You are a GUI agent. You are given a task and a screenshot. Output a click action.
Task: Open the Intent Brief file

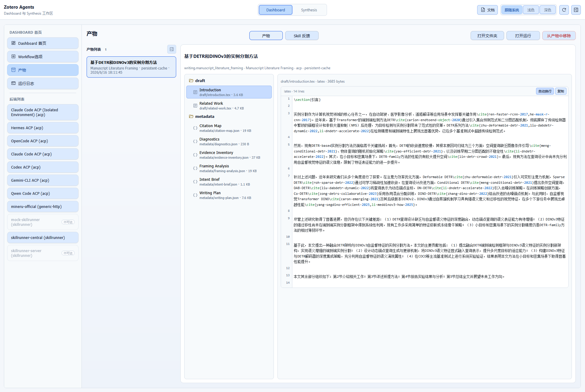(229, 182)
